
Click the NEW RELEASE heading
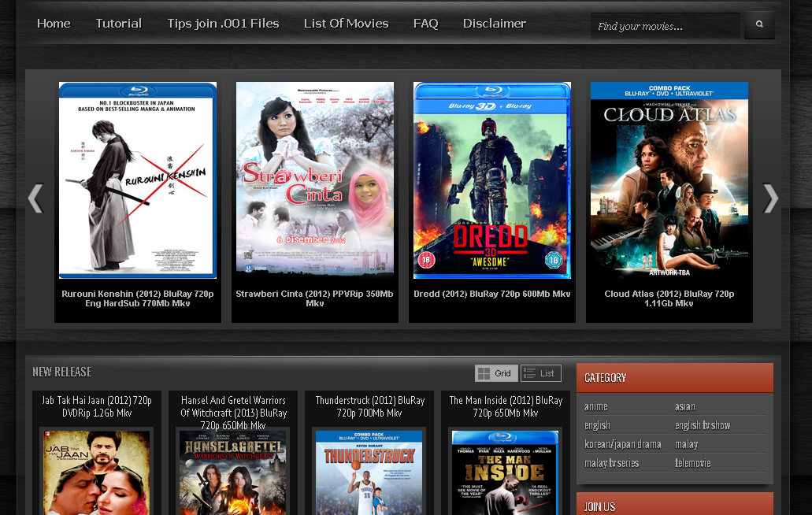[61, 372]
